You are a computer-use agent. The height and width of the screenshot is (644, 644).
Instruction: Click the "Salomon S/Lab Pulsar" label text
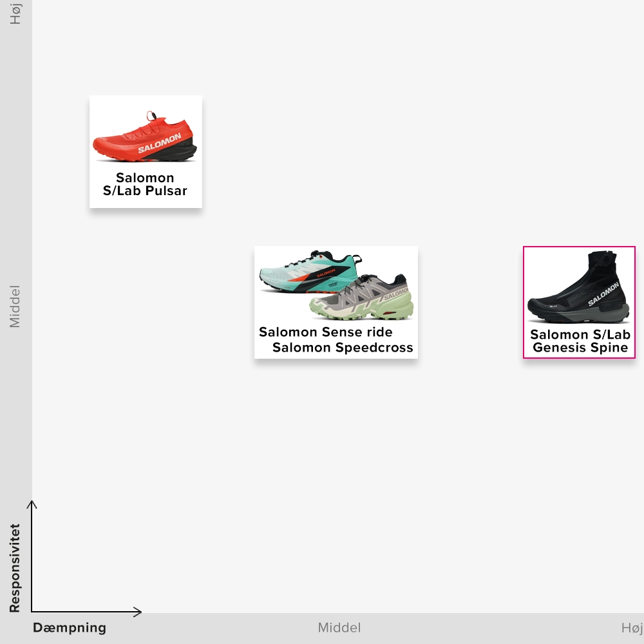[145, 184]
